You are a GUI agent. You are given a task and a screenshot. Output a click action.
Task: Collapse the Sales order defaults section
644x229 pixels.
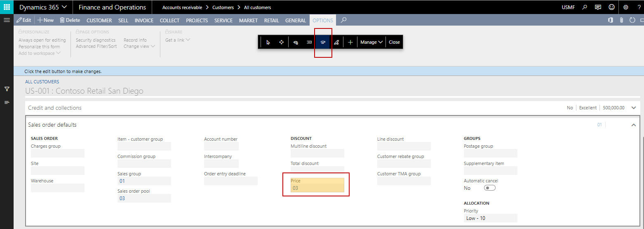point(634,125)
